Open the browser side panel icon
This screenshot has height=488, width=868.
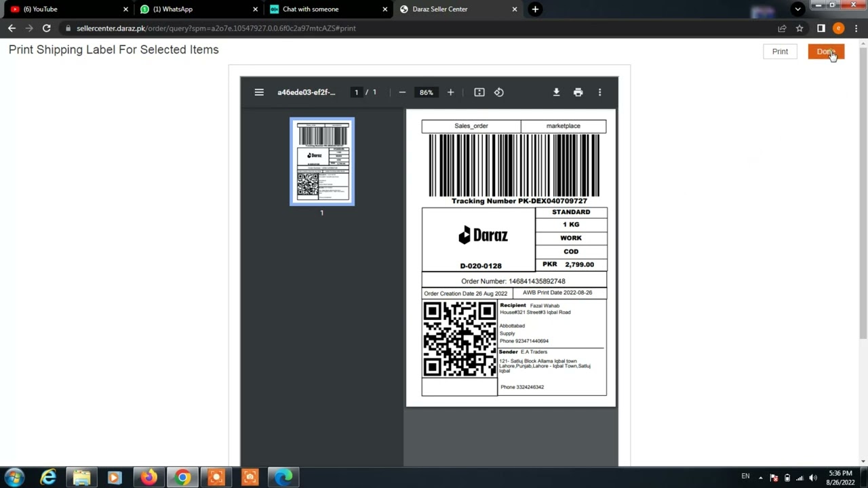coord(821,28)
